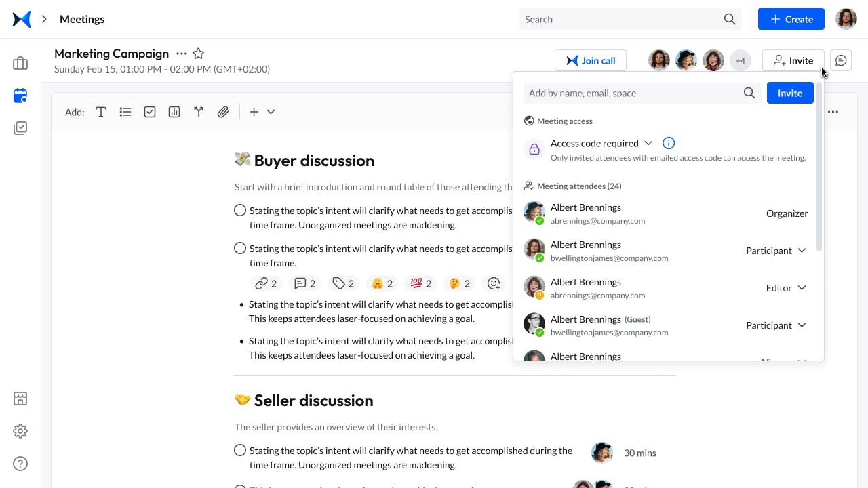868x488 pixels.
Task: Expand the breadcrumb chevron before Meetings
Action: (x=45, y=19)
